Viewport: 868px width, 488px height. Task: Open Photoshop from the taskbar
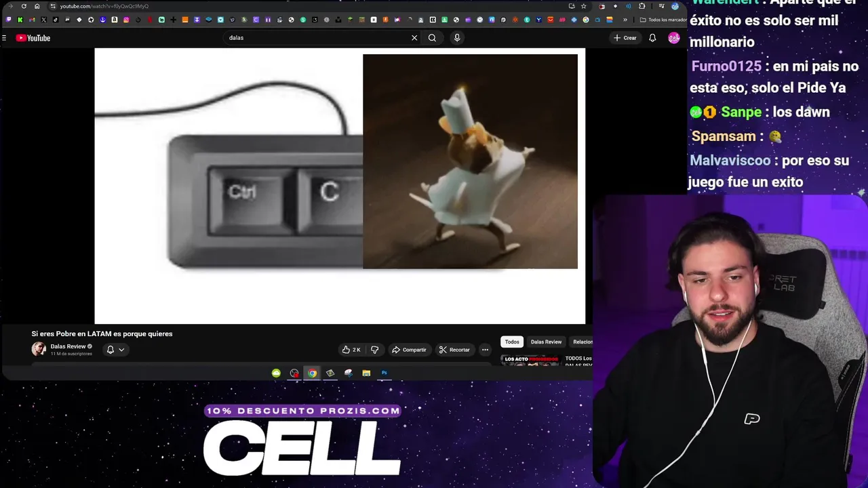[384, 373]
